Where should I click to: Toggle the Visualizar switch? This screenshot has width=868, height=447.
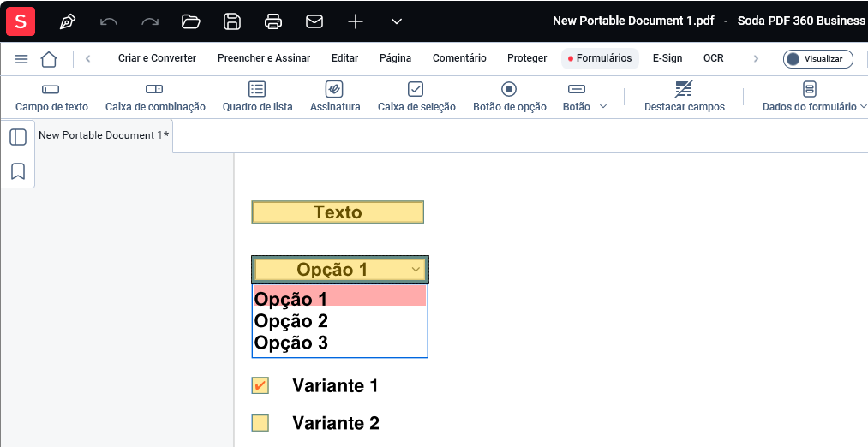click(817, 58)
